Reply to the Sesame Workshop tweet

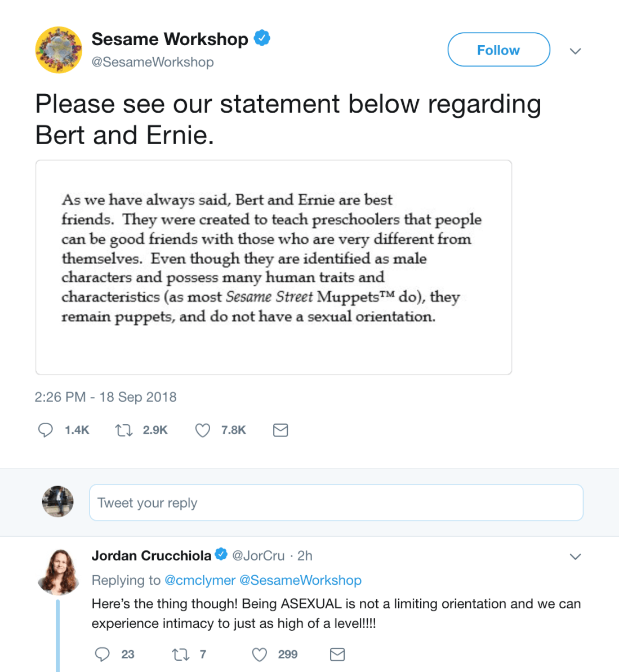tap(46, 430)
